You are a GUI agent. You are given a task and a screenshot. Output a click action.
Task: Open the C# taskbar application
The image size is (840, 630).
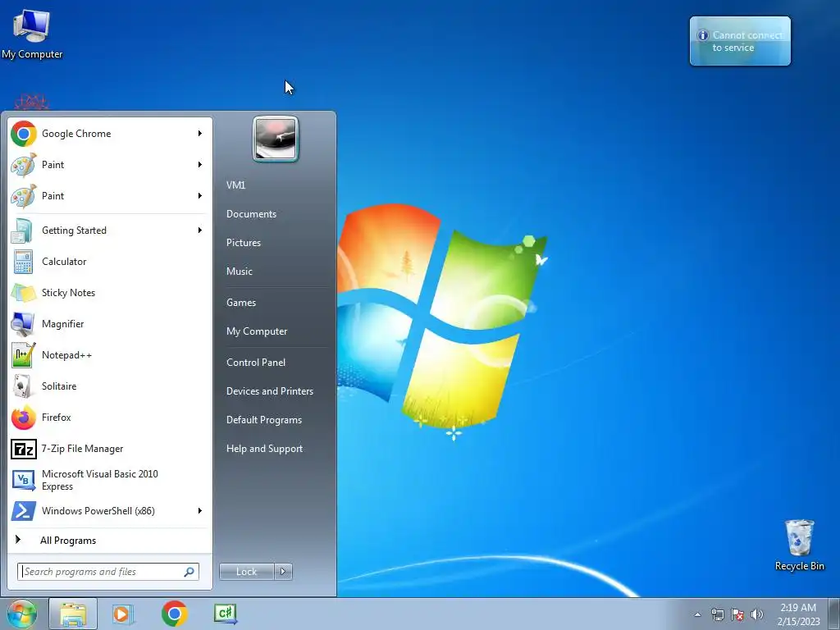click(x=225, y=614)
